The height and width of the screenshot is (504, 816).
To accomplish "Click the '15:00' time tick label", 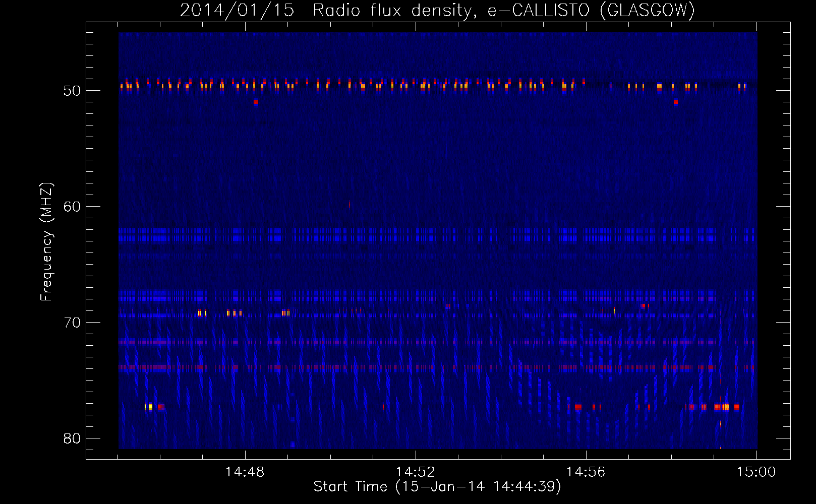I will [756, 472].
